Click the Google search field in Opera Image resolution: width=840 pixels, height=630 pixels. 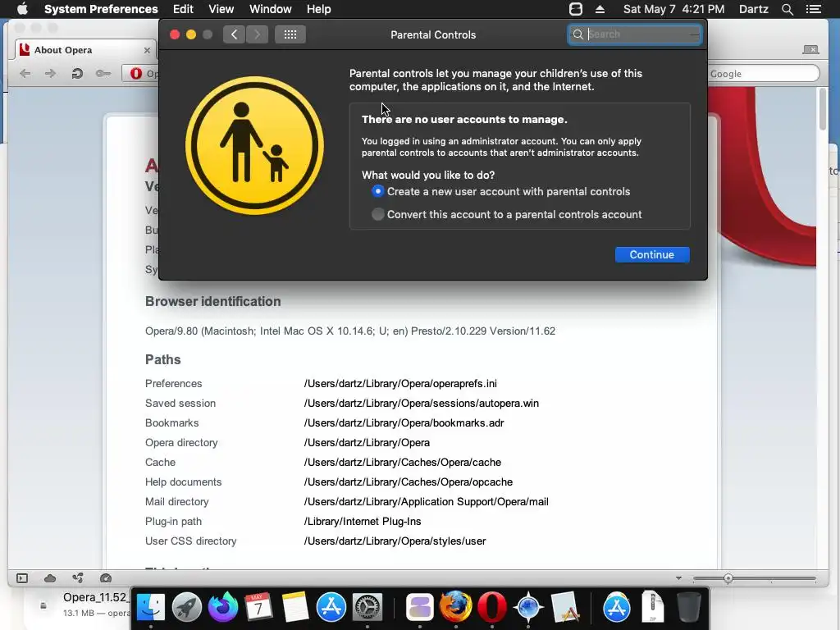click(x=764, y=73)
